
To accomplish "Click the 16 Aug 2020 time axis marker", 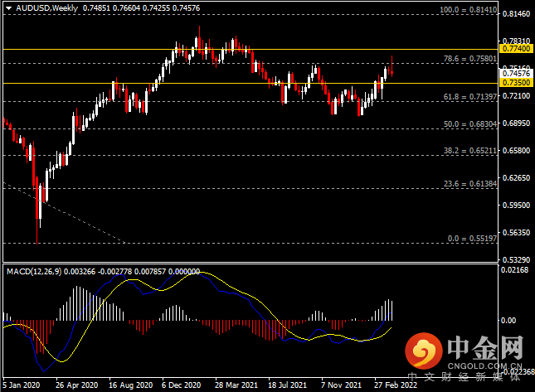I will click(131, 385).
